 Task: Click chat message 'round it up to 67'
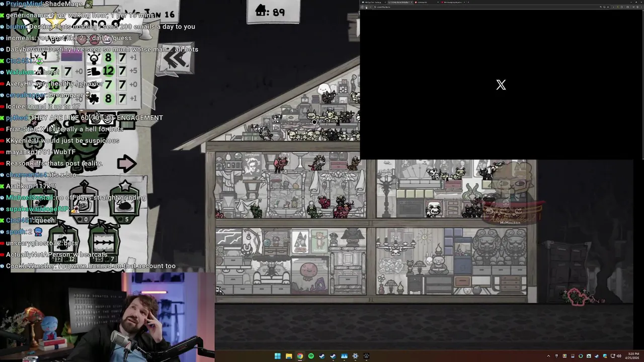(x=53, y=107)
